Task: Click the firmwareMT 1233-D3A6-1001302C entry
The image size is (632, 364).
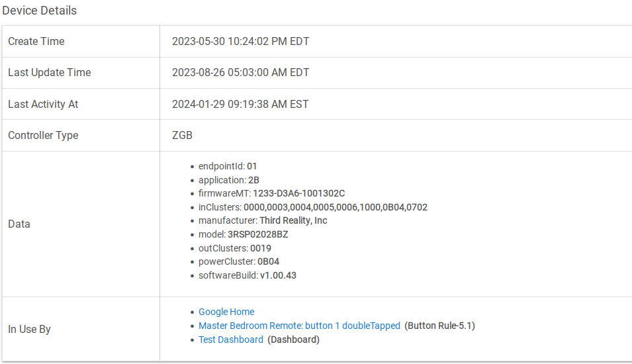Action: (x=272, y=193)
